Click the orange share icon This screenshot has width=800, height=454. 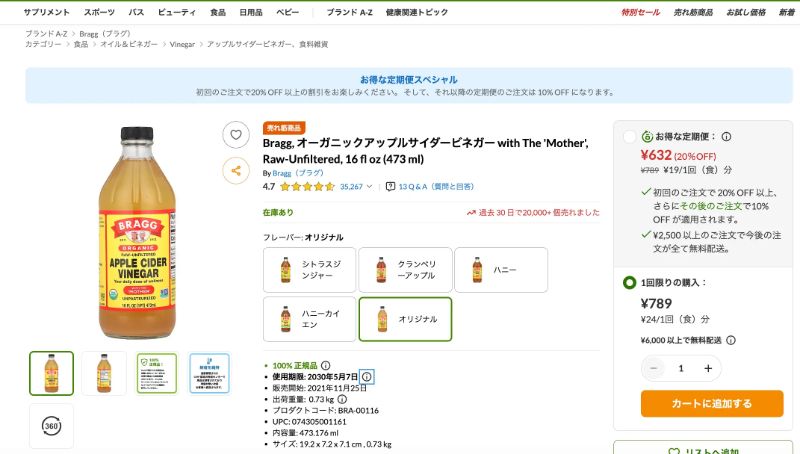click(236, 171)
